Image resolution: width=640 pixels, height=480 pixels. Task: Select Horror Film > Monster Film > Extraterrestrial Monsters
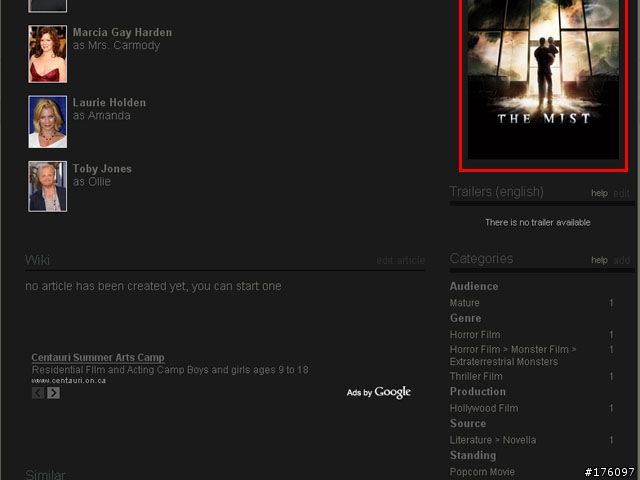point(513,356)
